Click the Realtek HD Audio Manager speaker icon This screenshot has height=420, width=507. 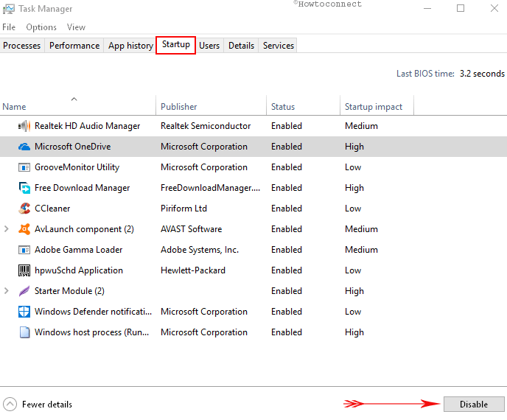click(24, 126)
